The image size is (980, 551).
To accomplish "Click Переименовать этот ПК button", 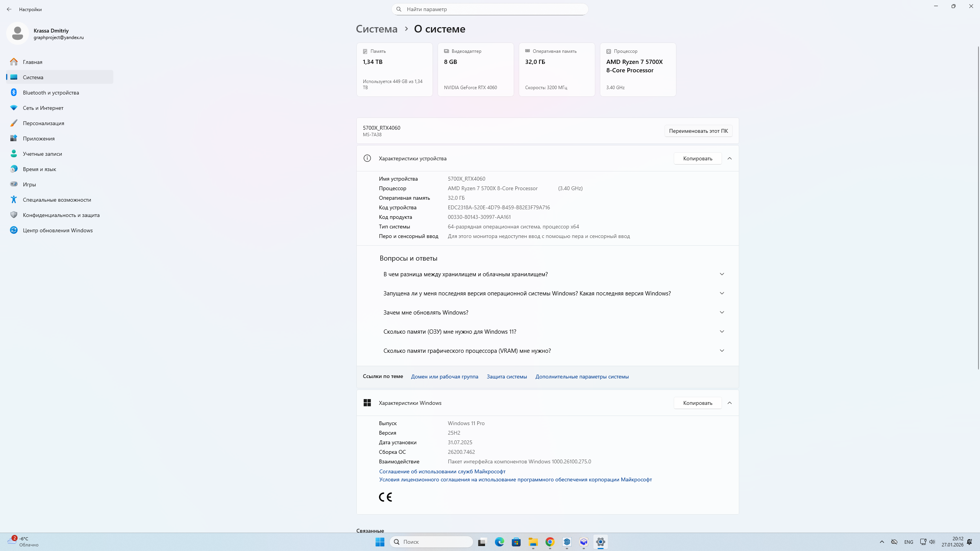I will point(698,131).
